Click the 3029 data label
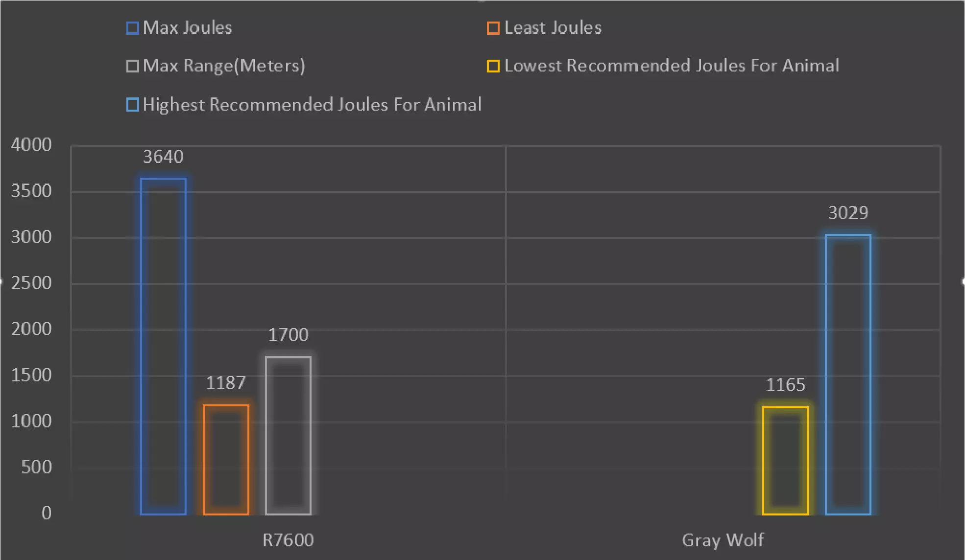Screen dimensions: 965x560 pos(848,213)
